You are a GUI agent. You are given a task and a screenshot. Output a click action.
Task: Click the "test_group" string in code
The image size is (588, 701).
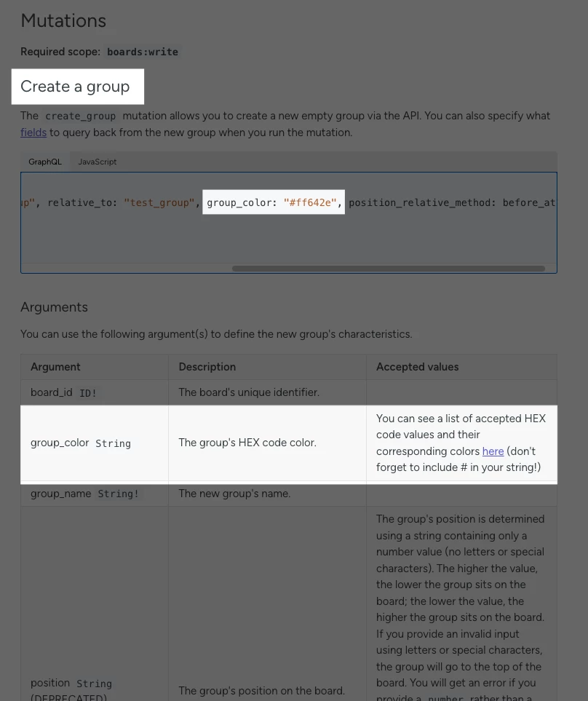pos(159,202)
